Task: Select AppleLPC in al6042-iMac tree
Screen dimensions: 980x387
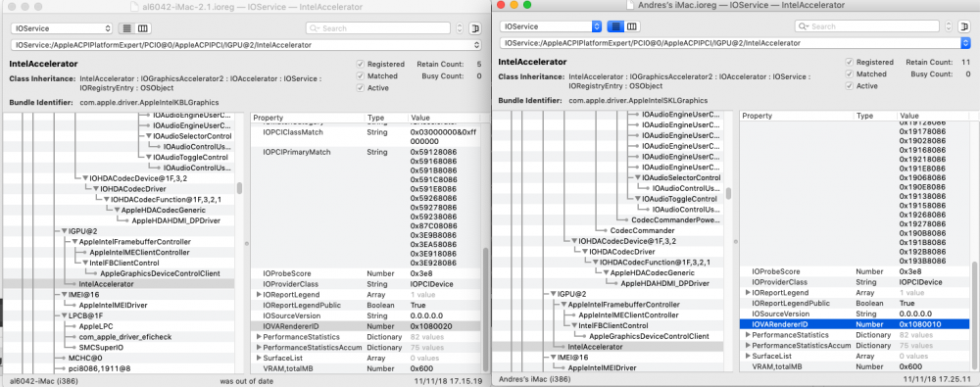Action: [96, 326]
